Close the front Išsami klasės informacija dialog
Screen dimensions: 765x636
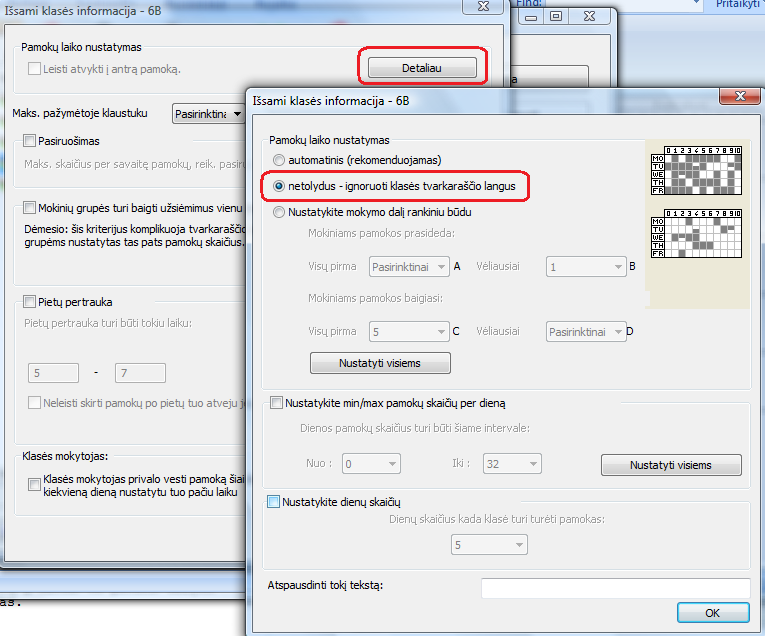pos(740,96)
